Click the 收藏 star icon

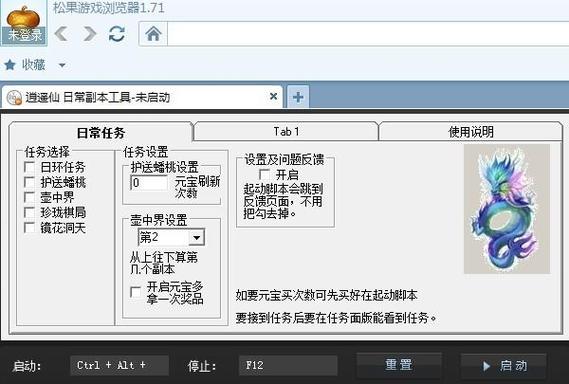pos(10,65)
